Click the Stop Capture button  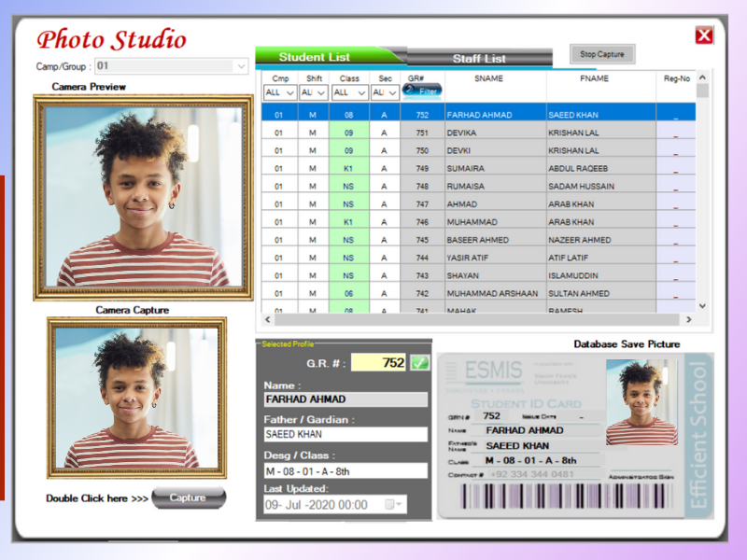click(x=601, y=54)
